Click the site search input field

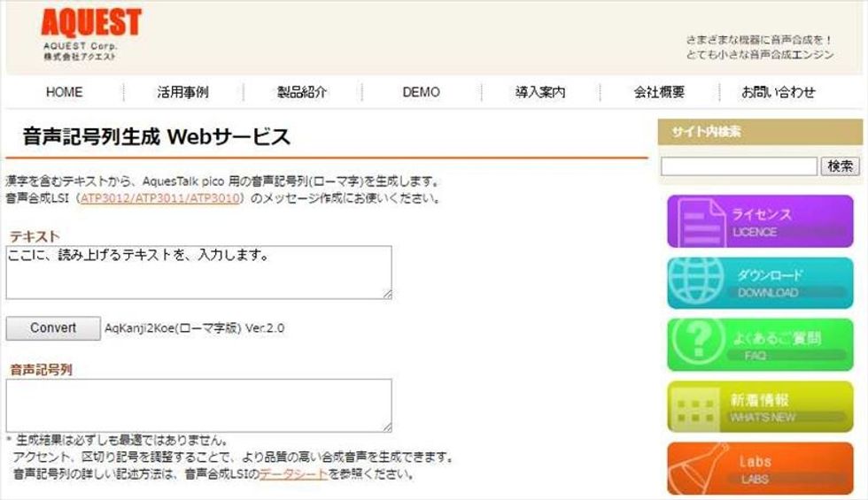click(x=739, y=166)
